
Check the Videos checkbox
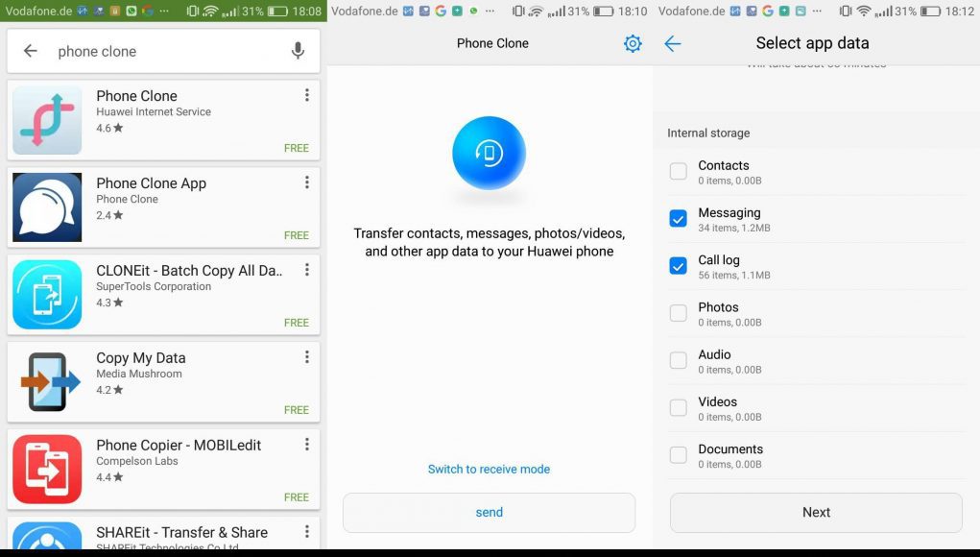pos(678,407)
